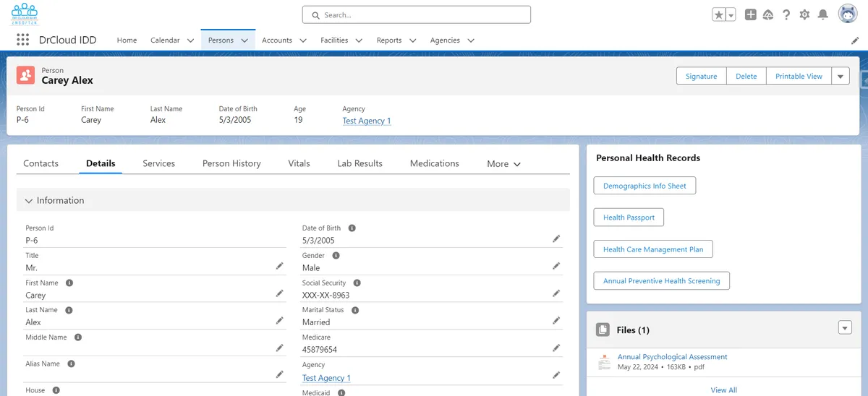Viewport: 868px width, 396px height.
Task: Edit Last Name pencil icon
Action: pos(280,320)
